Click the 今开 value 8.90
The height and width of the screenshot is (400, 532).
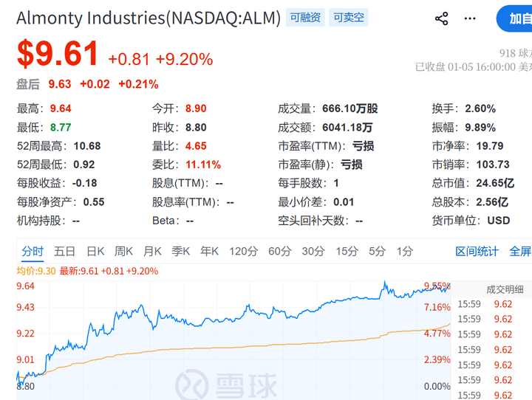click(196, 108)
